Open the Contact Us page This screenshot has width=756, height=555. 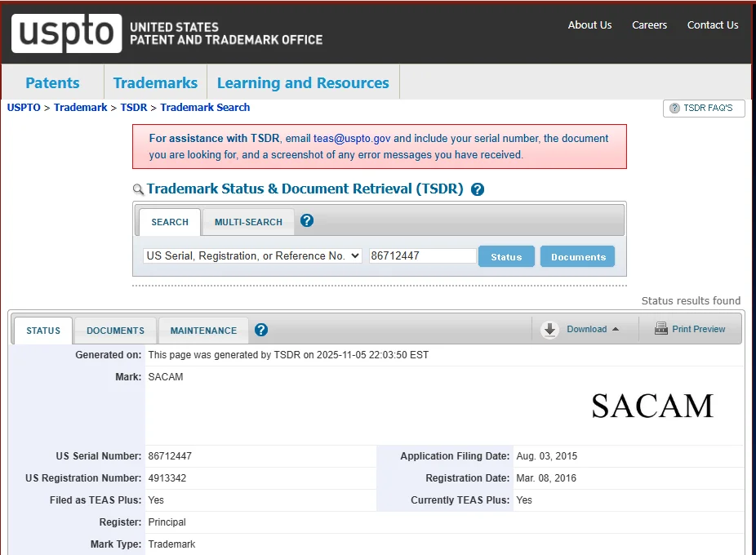coord(712,25)
